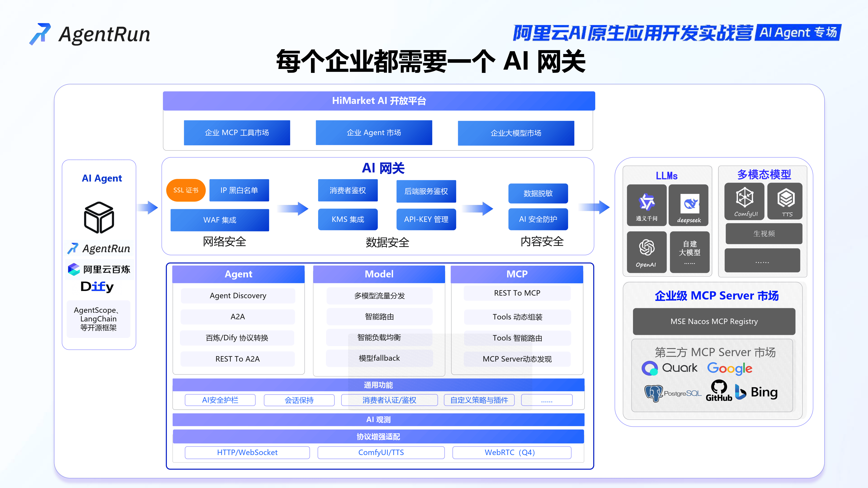The width and height of the screenshot is (868, 488).
Task: Click the HiMarket AI 开放平台 header bar
Action: coord(379,101)
